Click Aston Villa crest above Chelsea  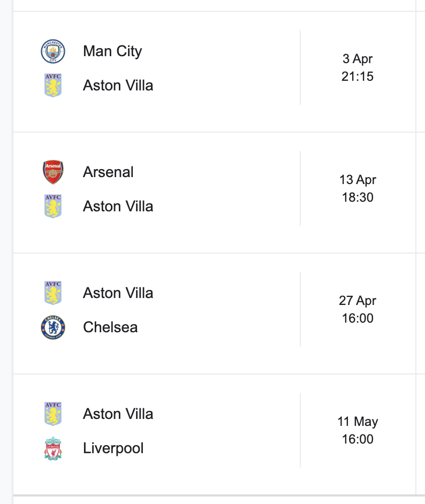[x=53, y=293]
